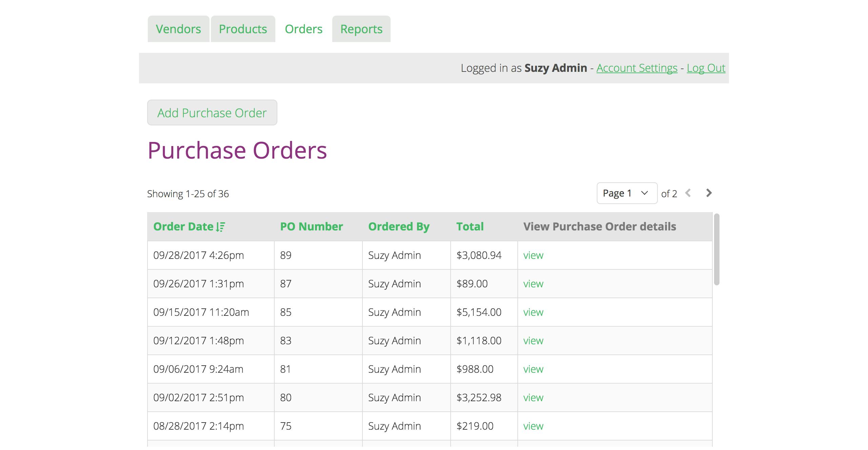This screenshot has width=868, height=450.
Task: Open the view link for PO 85
Action: (x=533, y=312)
